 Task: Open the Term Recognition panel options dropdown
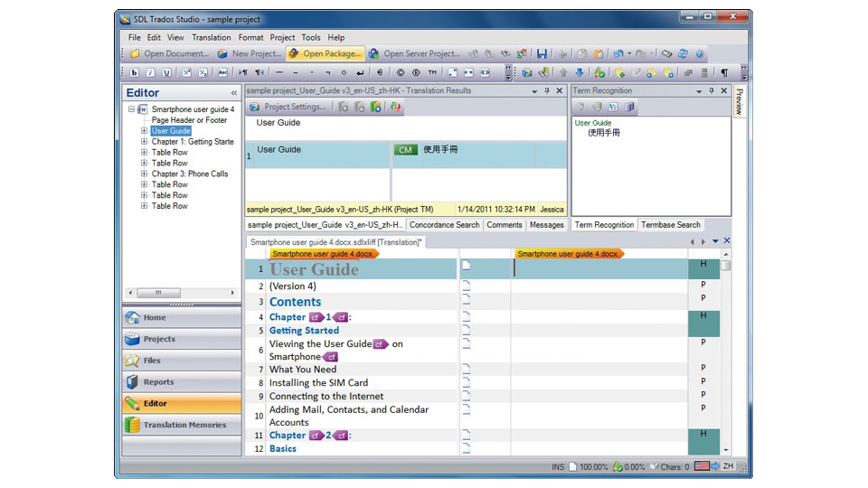pyautogui.click(x=699, y=90)
